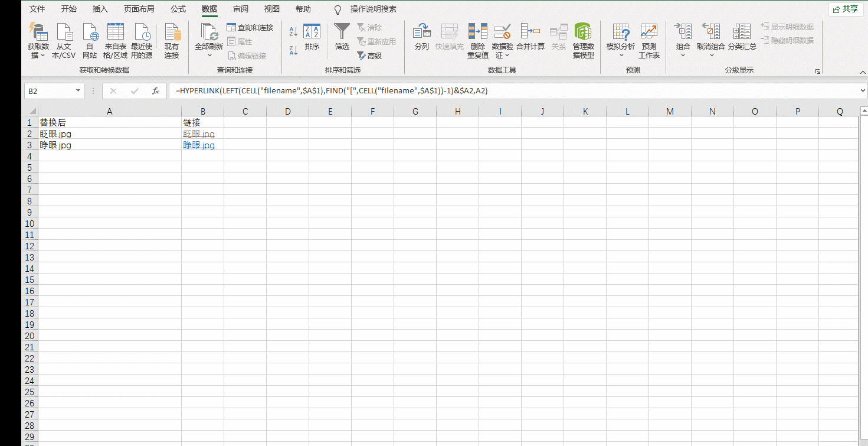
Task: Switch to View (视图) tab
Action: point(272,9)
